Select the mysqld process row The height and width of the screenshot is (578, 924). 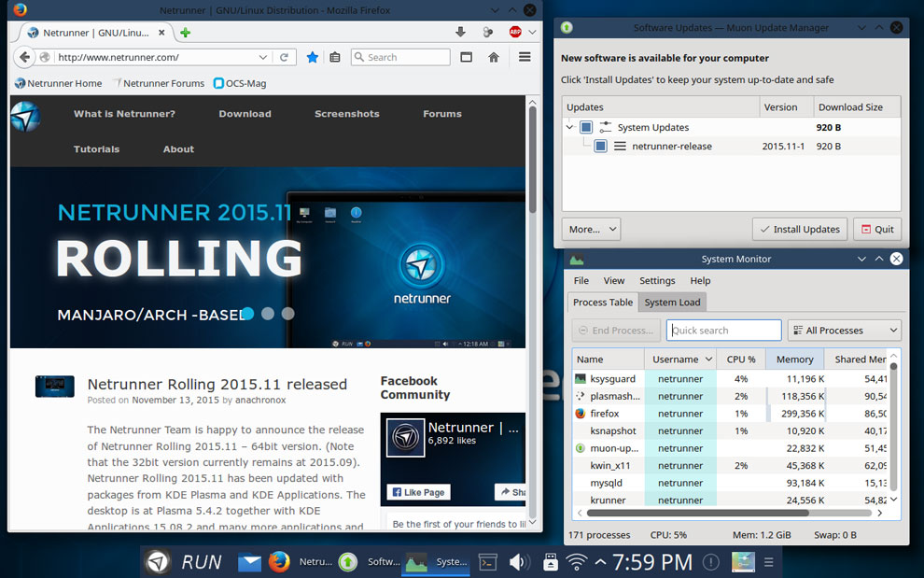pos(731,483)
